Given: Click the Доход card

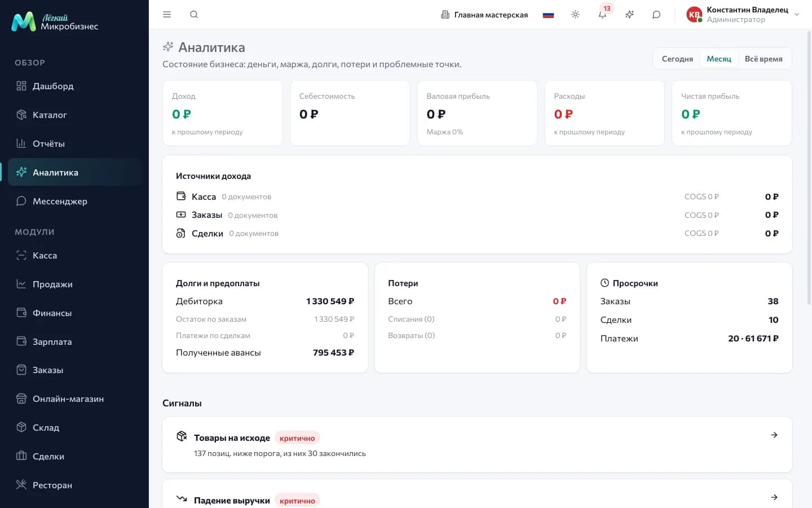Looking at the screenshot, I should pyautogui.click(x=223, y=113).
